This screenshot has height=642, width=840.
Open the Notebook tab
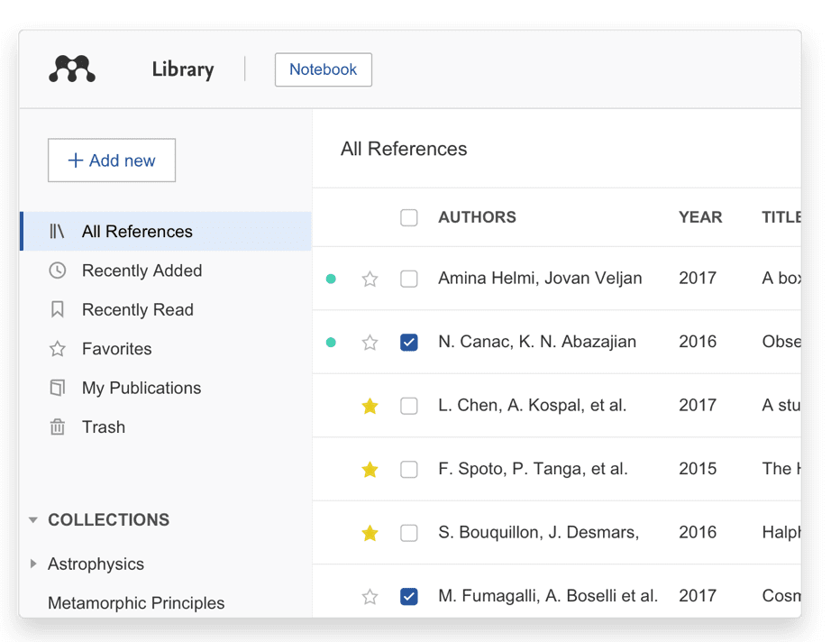(x=323, y=69)
